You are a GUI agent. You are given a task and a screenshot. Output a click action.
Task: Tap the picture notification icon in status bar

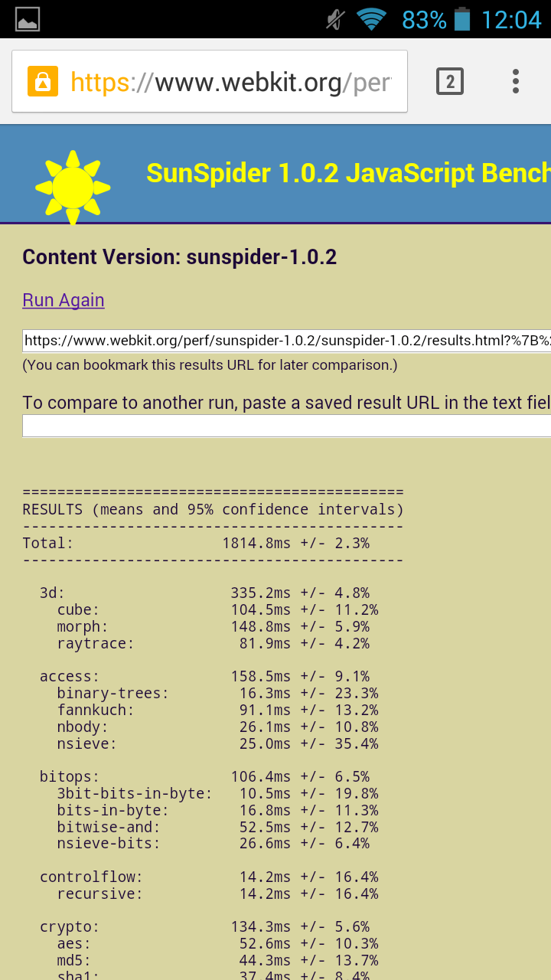pos(28,19)
